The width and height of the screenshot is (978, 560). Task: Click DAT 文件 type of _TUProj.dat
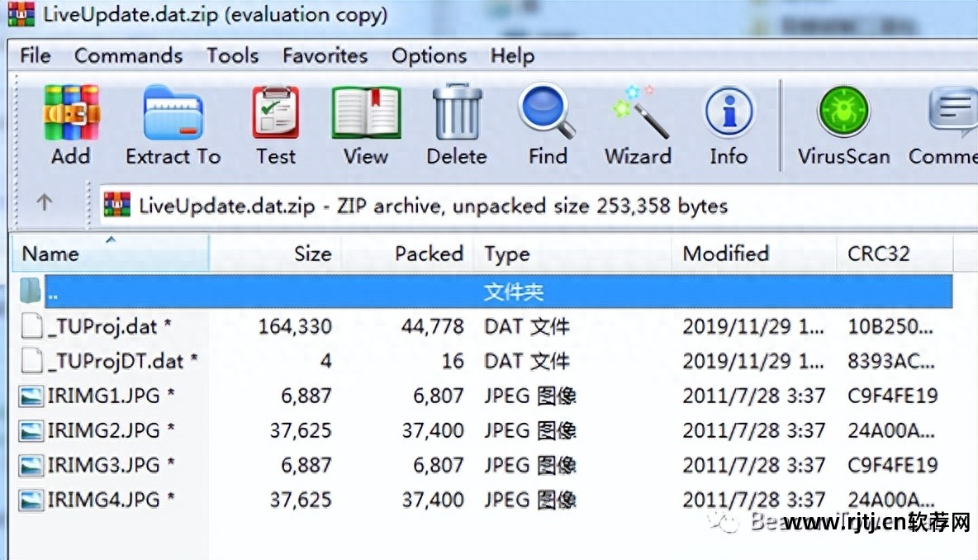(x=527, y=326)
